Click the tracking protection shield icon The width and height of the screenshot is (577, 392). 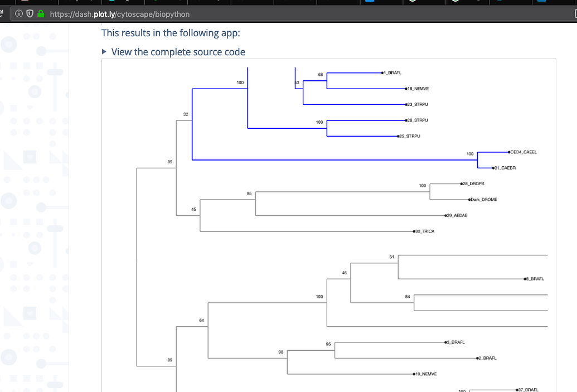(30, 13)
